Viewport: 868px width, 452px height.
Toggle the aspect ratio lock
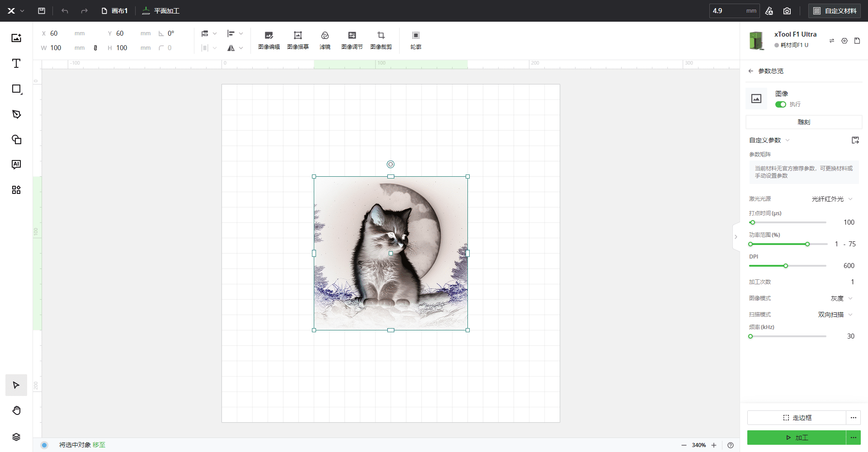pyautogui.click(x=95, y=48)
